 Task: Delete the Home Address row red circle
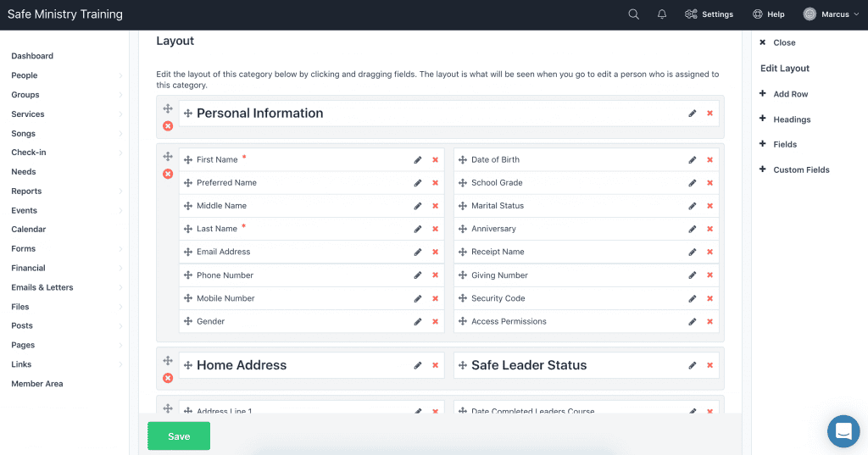pyautogui.click(x=168, y=378)
